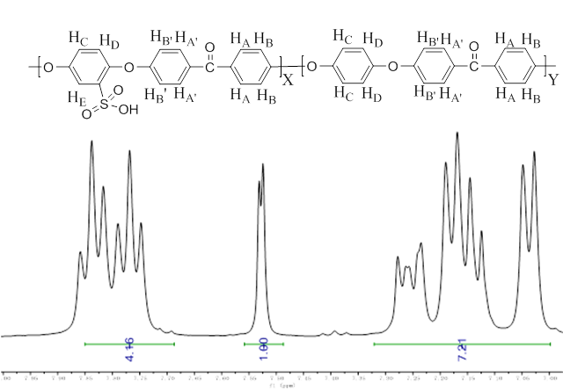This screenshot has height=392, width=563.
Task: Click the carbonyl carbon C in the Y repeat unit
Action: tap(473, 66)
